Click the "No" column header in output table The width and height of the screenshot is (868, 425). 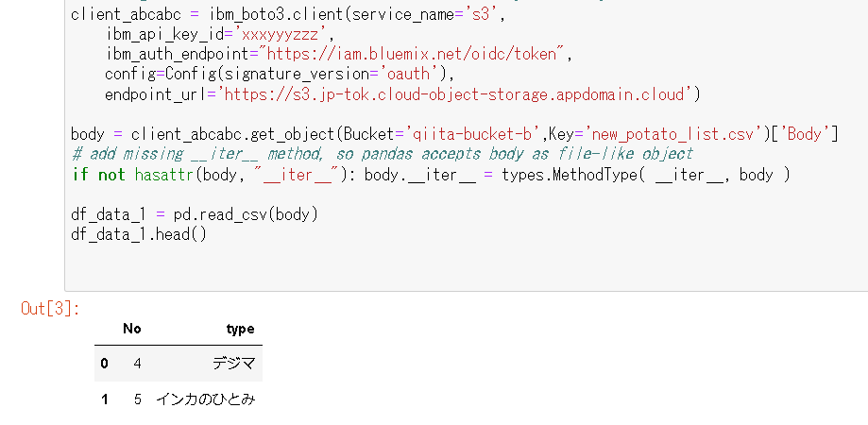[x=132, y=329]
